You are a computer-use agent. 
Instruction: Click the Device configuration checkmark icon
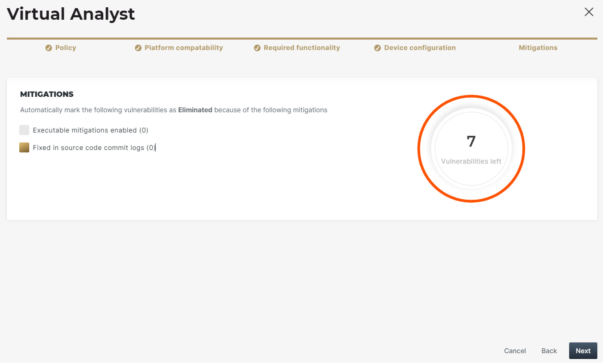[377, 48]
